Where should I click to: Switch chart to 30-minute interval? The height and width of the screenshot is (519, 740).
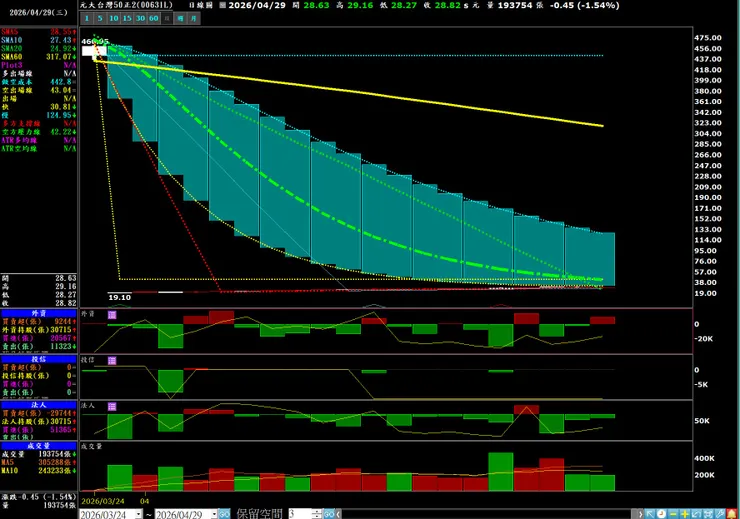(140, 18)
